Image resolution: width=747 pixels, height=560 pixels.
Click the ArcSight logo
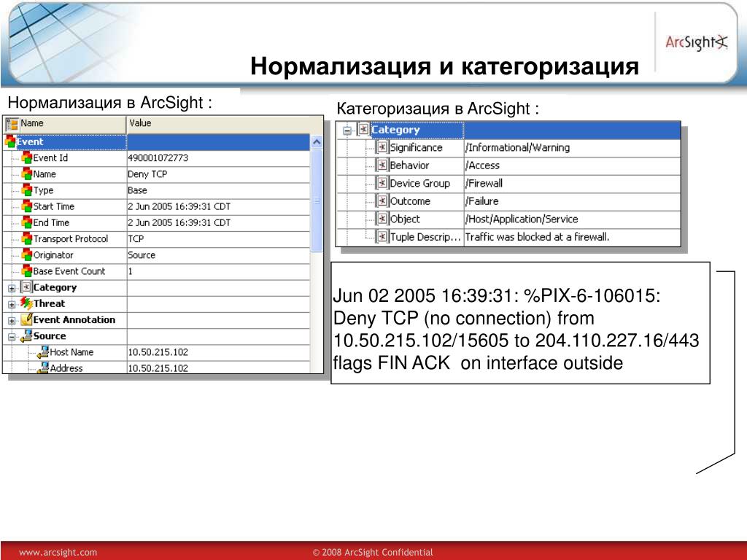point(697,42)
